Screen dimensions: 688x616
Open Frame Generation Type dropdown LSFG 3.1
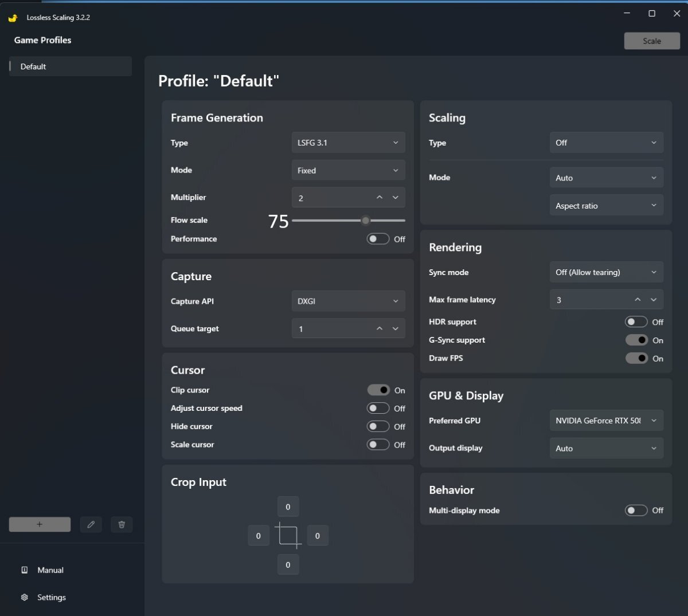348,143
